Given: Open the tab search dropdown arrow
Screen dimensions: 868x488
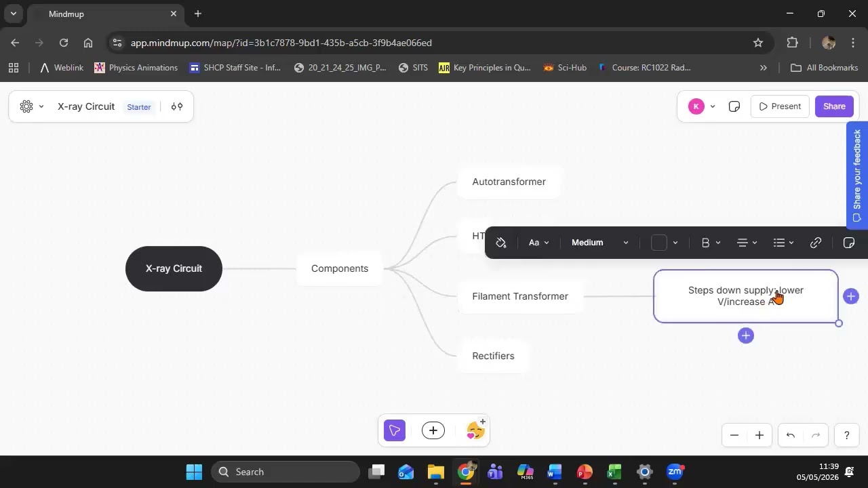Looking at the screenshot, I should coord(13,14).
